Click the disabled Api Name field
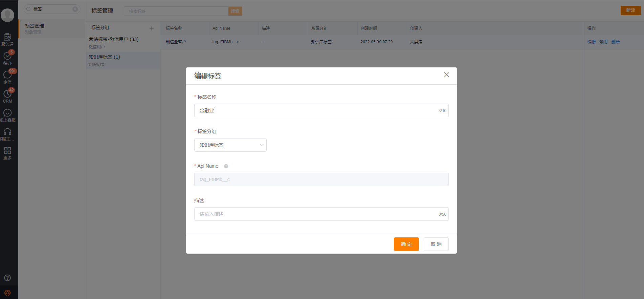Image resolution: width=644 pixels, height=299 pixels. pos(321,179)
